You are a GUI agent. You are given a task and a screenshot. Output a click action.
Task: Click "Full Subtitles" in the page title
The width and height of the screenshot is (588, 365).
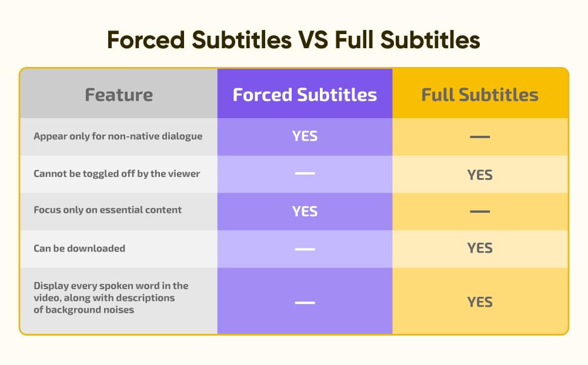[407, 40]
